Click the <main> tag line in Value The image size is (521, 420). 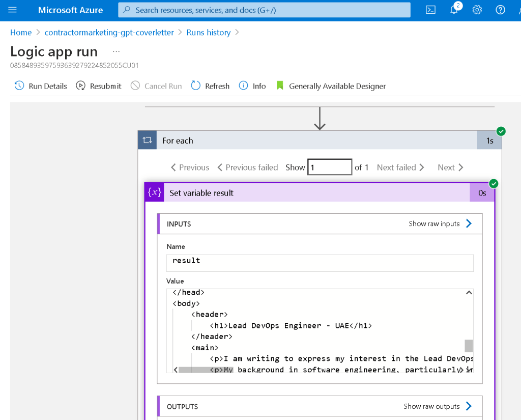(205, 348)
